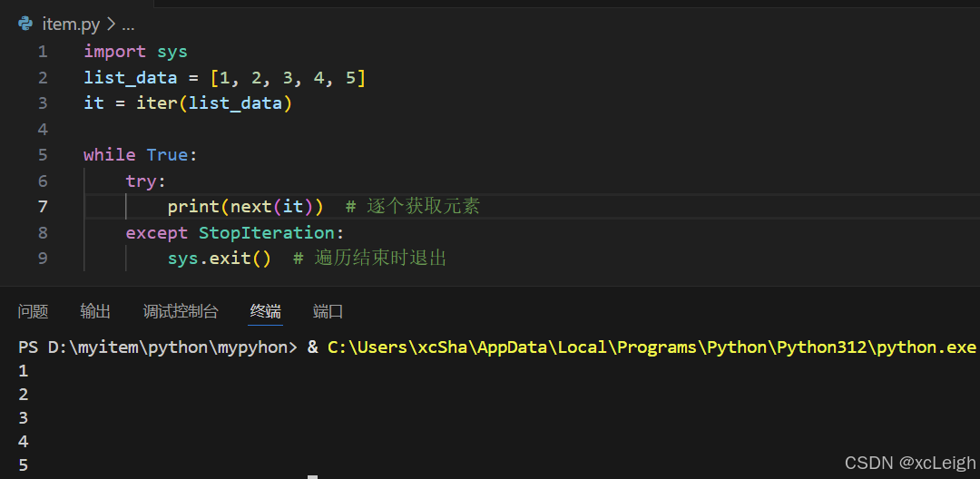Click line number 9 in gutter
The width and height of the screenshot is (980, 479).
(43, 258)
